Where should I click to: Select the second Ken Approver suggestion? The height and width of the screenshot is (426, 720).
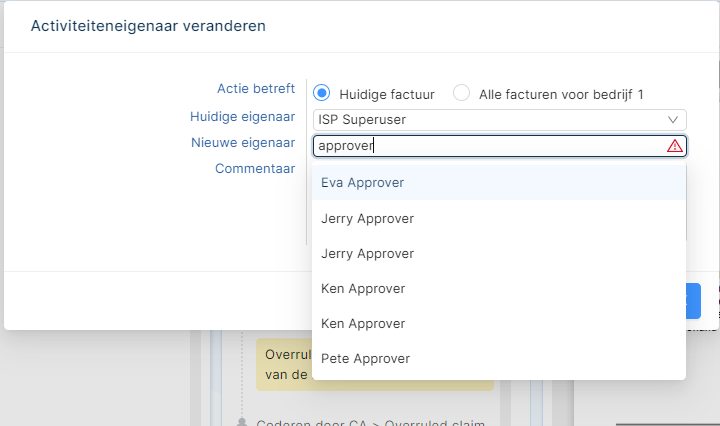[x=363, y=323]
